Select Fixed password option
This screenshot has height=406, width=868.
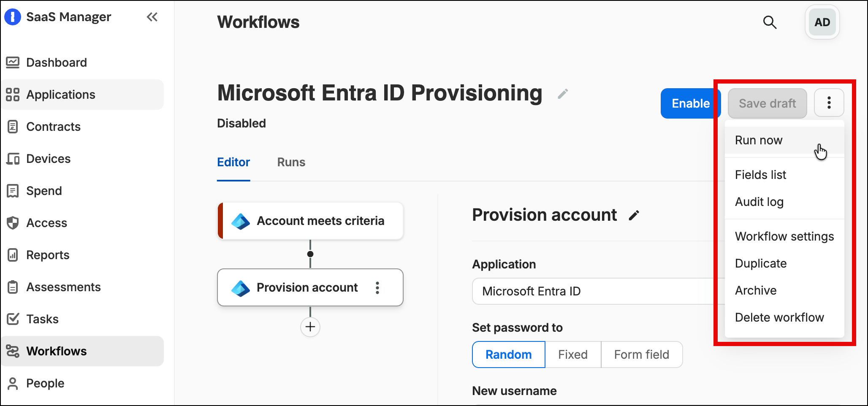[573, 355]
